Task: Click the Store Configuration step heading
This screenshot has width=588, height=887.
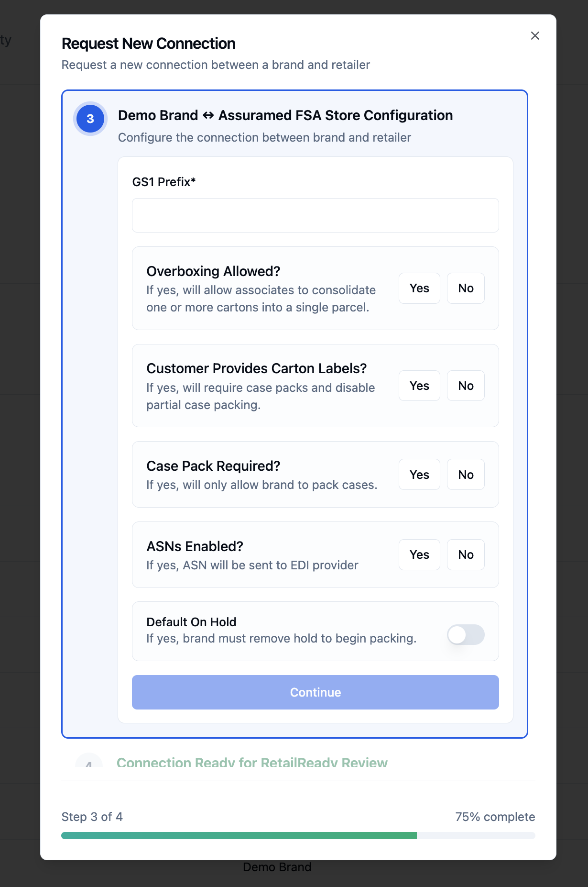Action: tap(285, 115)
